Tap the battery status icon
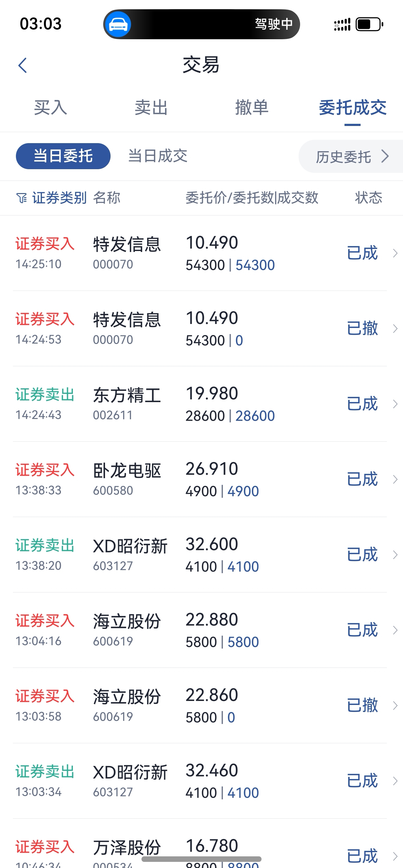 pos(369,24)
